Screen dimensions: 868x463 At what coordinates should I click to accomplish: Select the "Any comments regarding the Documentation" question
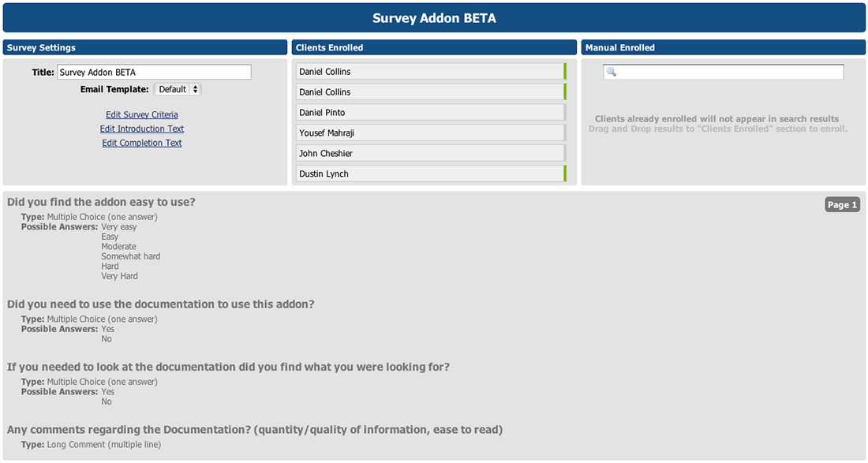coord(255,431)
